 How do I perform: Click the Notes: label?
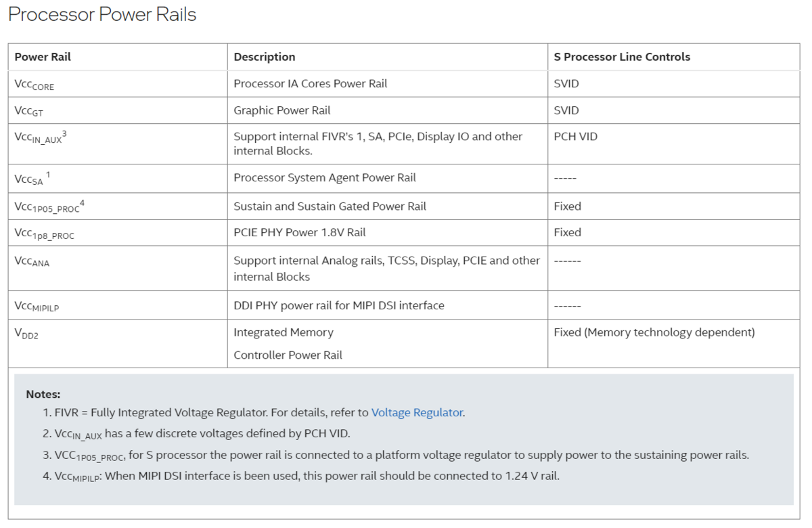point(43,394)
